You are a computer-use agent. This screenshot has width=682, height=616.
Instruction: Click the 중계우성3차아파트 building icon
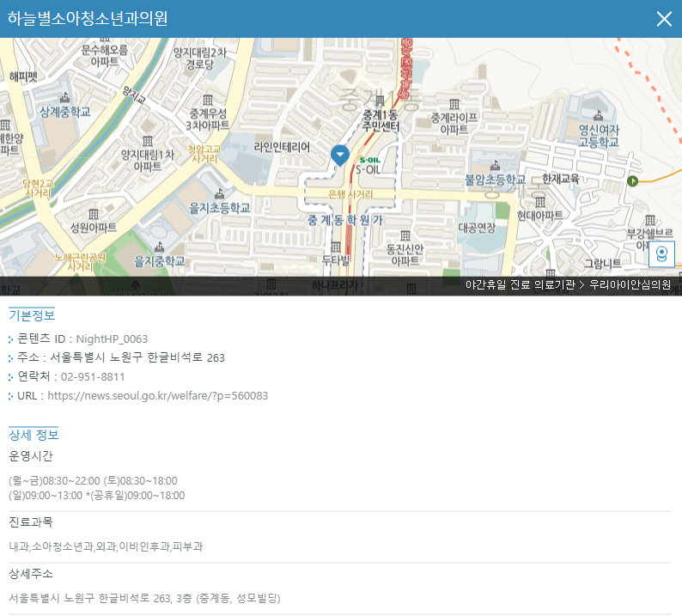pyautogui.click(x=208, y=100)
